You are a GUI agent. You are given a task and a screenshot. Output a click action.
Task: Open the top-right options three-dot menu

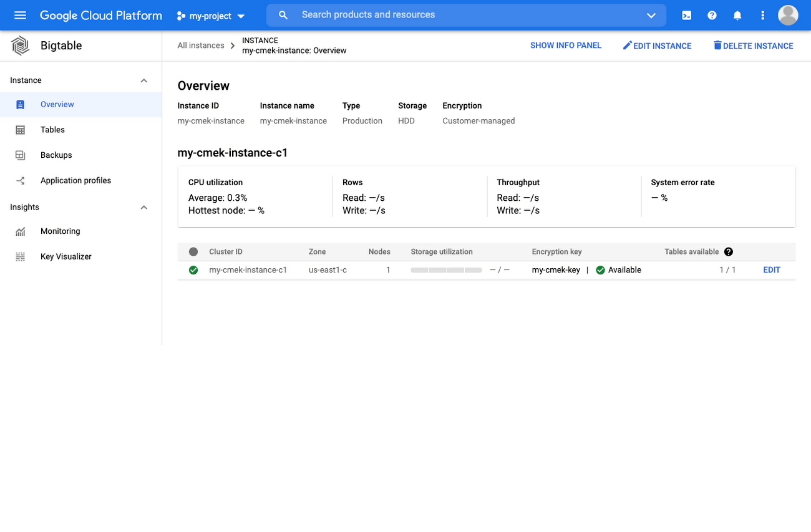click(762, 15)
